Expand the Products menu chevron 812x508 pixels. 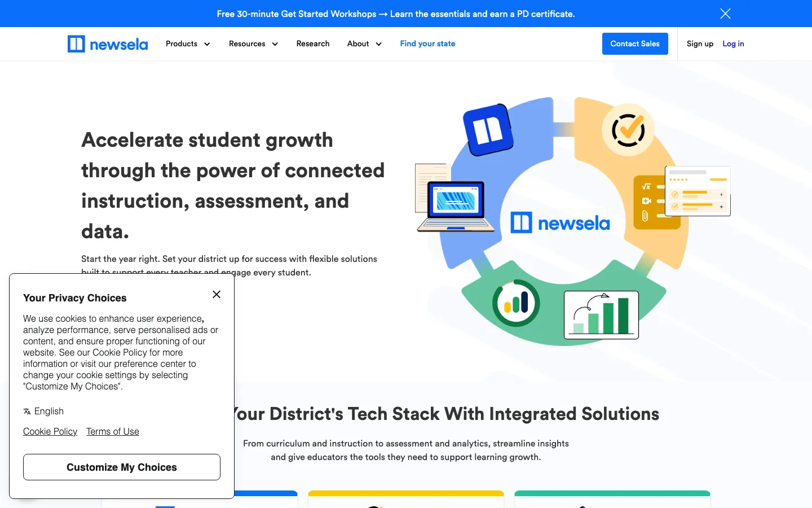(207, 44)
